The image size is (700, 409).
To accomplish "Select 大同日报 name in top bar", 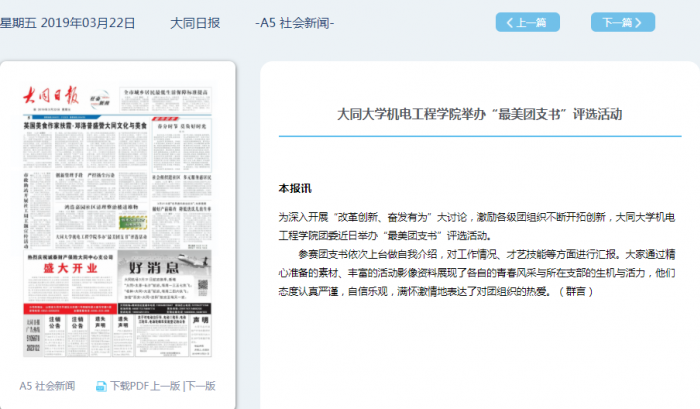I will pyautogui.click(x=195, y=22).
